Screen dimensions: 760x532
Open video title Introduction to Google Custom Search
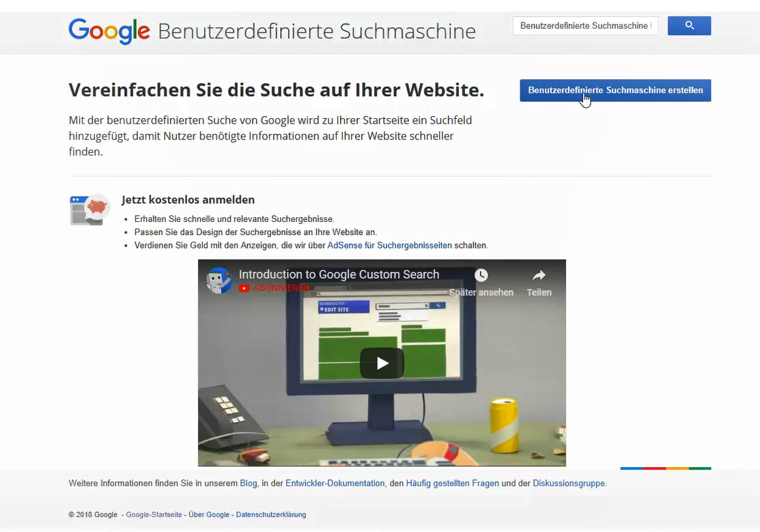[x=339, y=275]
